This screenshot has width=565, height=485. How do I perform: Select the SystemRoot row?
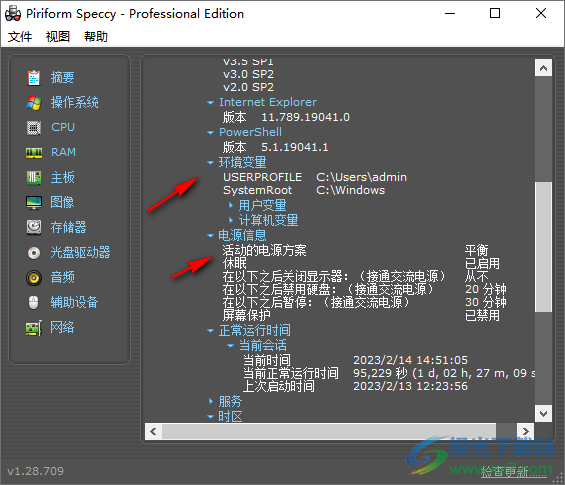[304, 190]
